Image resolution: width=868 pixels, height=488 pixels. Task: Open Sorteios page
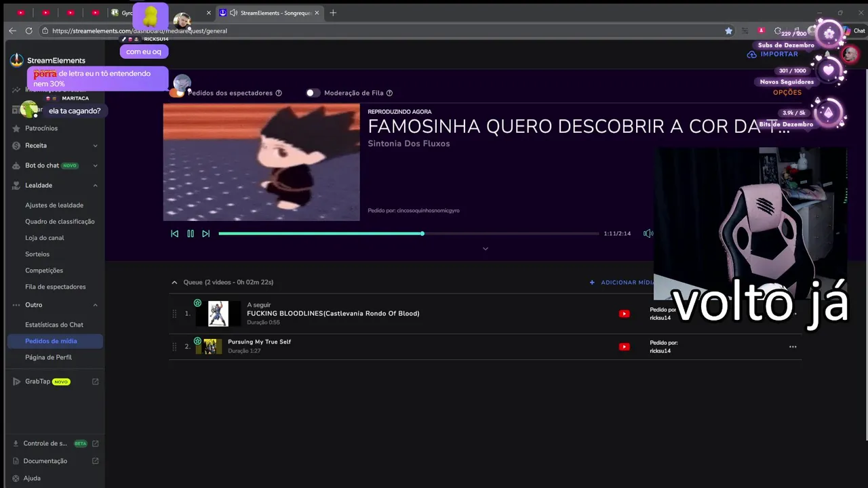coord(37,254)
